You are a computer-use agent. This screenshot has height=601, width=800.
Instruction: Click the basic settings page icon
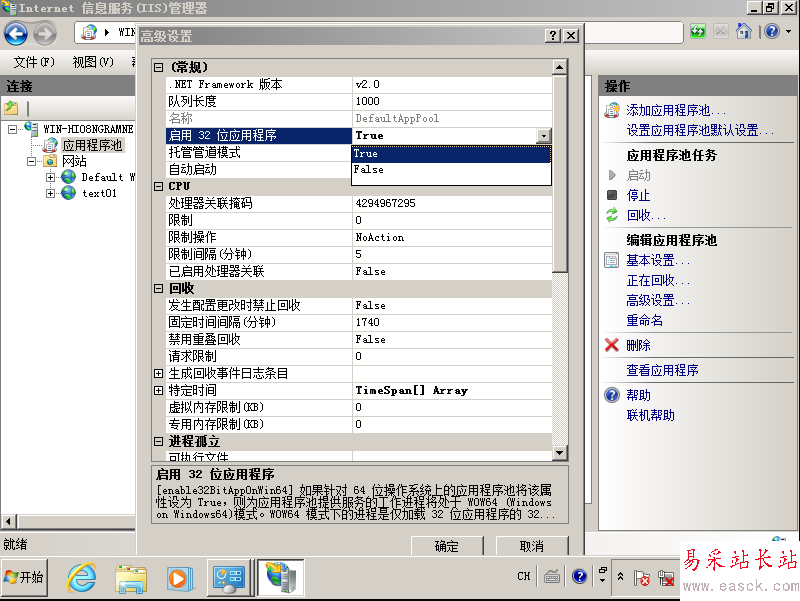pyautogui.click(x=611, y=260)
